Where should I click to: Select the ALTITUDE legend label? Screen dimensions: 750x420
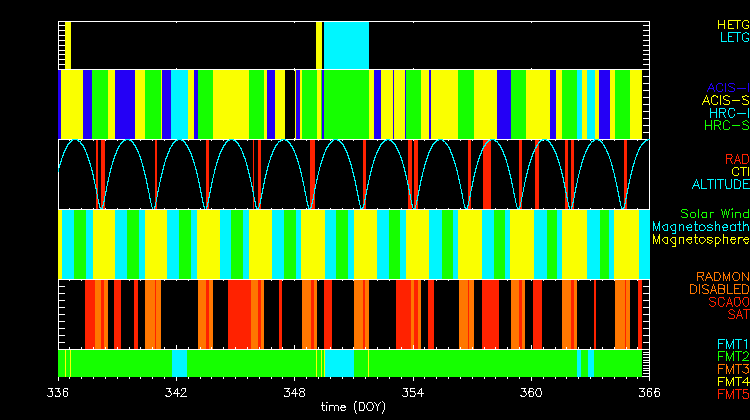[719, 185]
